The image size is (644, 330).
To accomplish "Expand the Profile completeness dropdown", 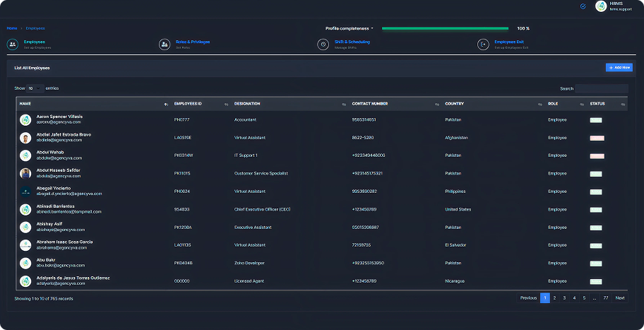I will tap(349, 28).
